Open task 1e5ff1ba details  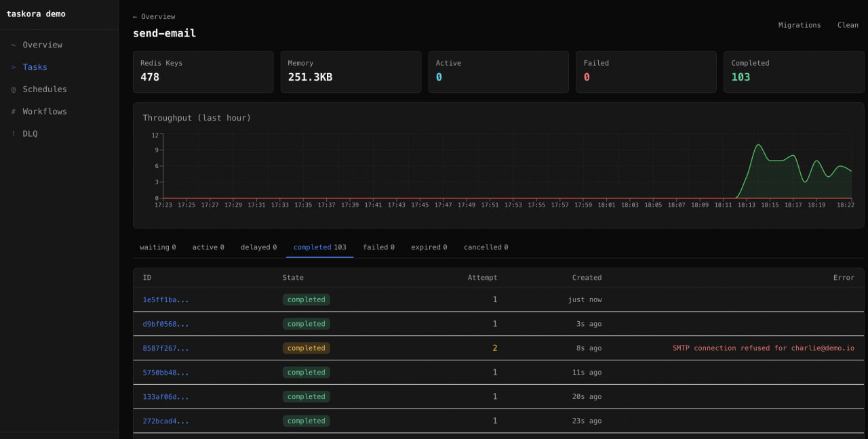(165, 299)
